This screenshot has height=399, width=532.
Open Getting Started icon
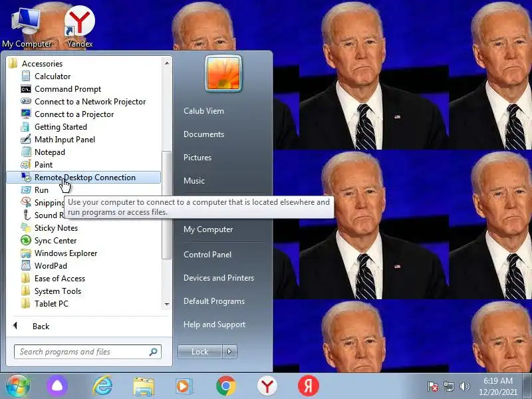pyautogui.click(x=26, y=127)
